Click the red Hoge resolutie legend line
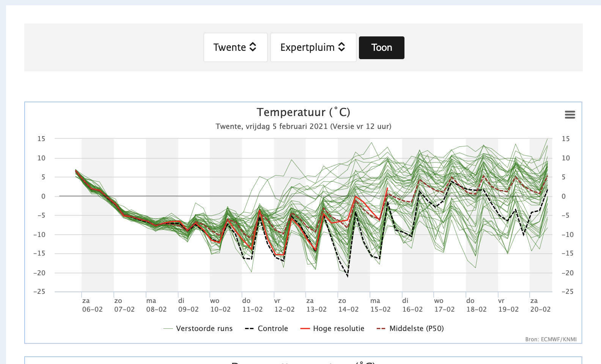Image resolution: width=601 pixels, height=364 pixels. [305, 328]
